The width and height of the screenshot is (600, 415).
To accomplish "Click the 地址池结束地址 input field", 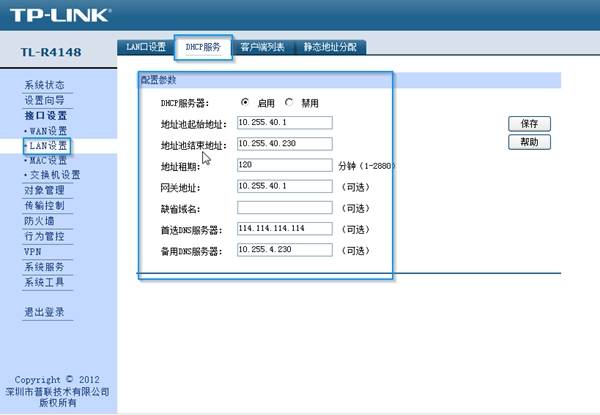I will [285, 144].
